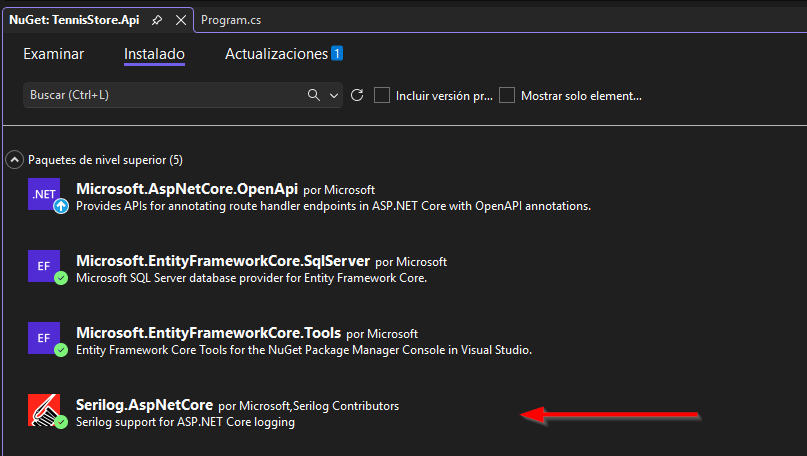Click the magnifier search icon

pos(314,95)
